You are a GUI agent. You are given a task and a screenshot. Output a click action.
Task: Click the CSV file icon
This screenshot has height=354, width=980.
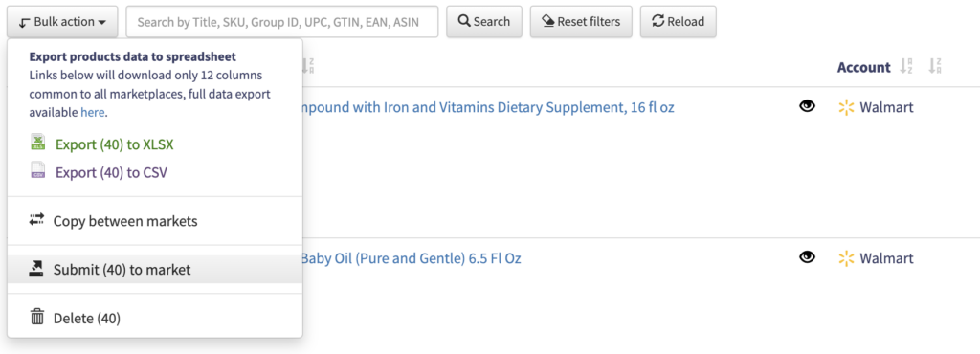(38, 170)
